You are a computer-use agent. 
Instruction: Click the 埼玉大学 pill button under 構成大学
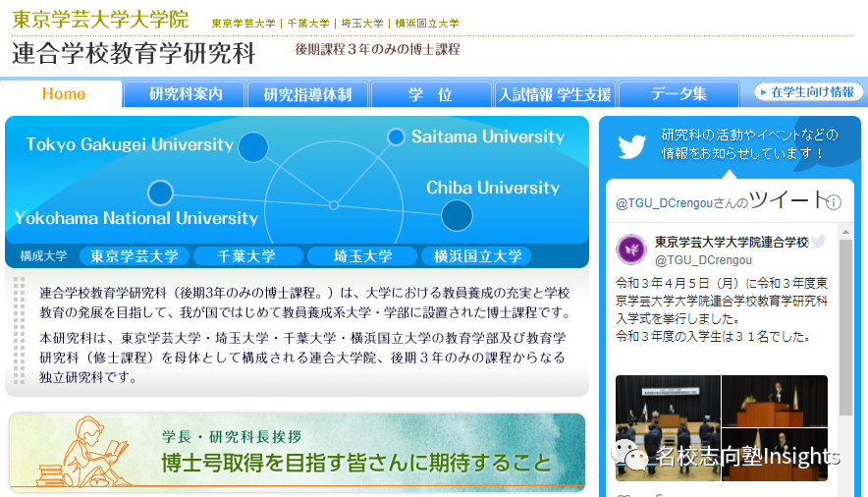(362, 255)
